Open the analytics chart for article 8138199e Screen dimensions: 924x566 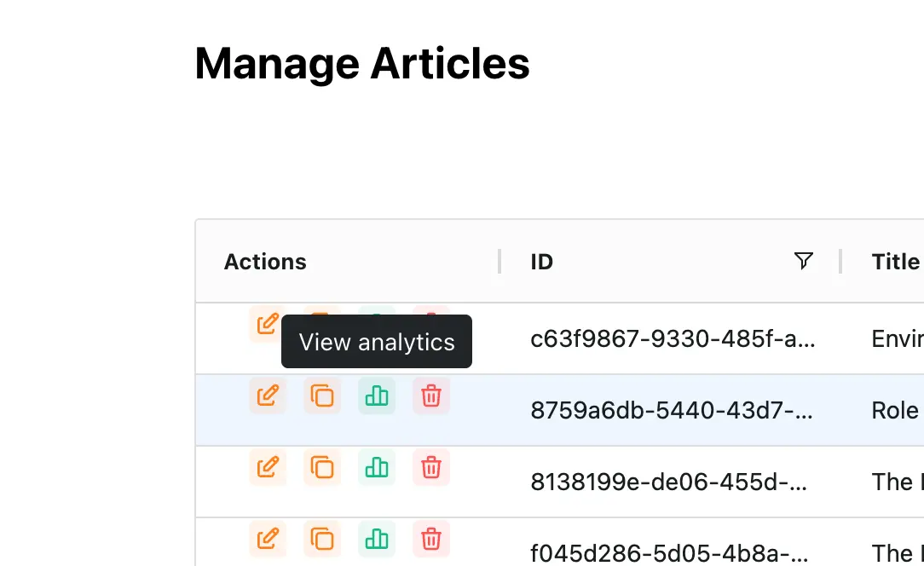tap(377, 468)
